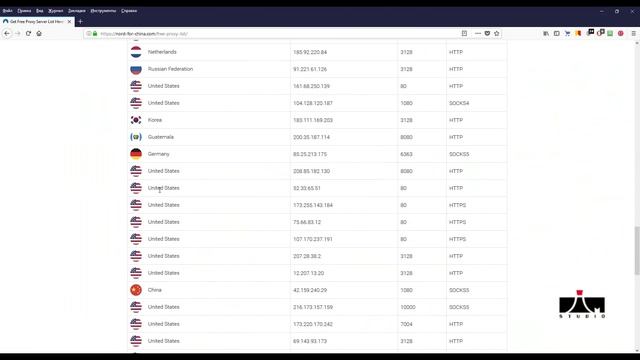Click the green padlock site security icon

(95, 33)
